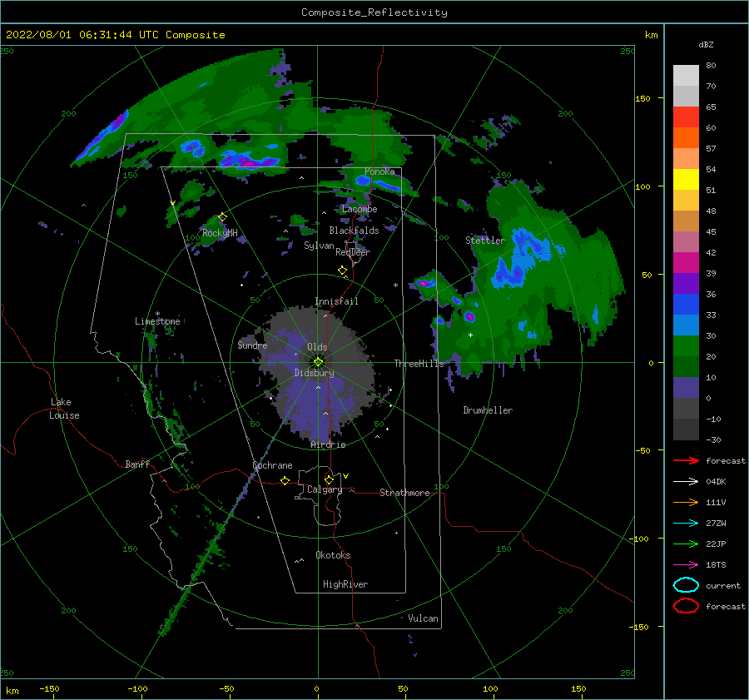This screenshot has width=749, height=700.
Task: Click the bright green 20-30 dBZ swatch
Action: [x=686, y=346]
